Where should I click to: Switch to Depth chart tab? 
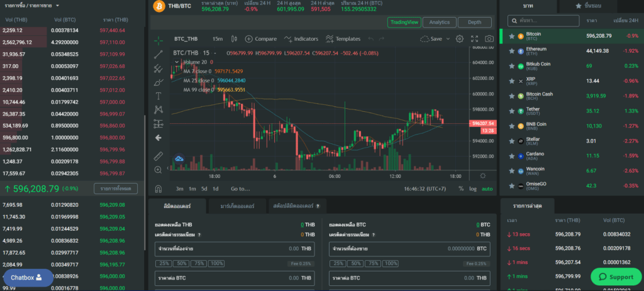475,22
